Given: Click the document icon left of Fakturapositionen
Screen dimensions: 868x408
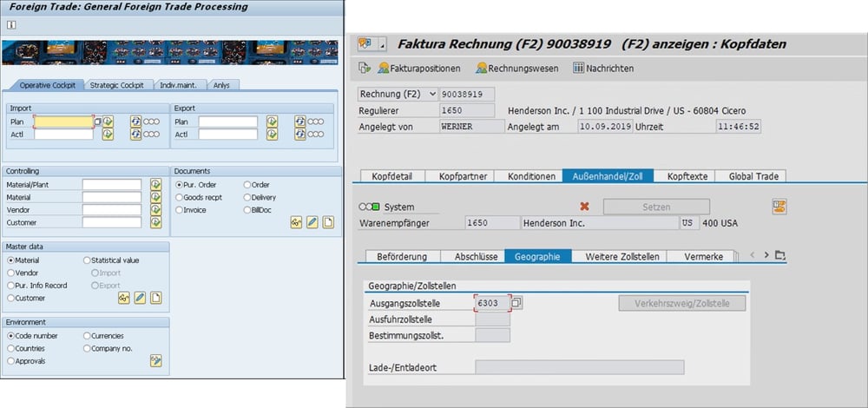Looking at the screenshot, I should 365,68.
